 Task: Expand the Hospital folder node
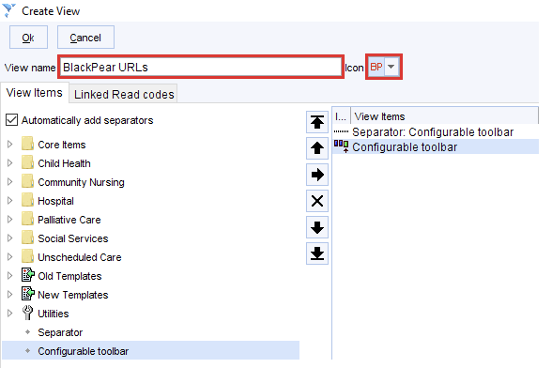tap(10, 201)
